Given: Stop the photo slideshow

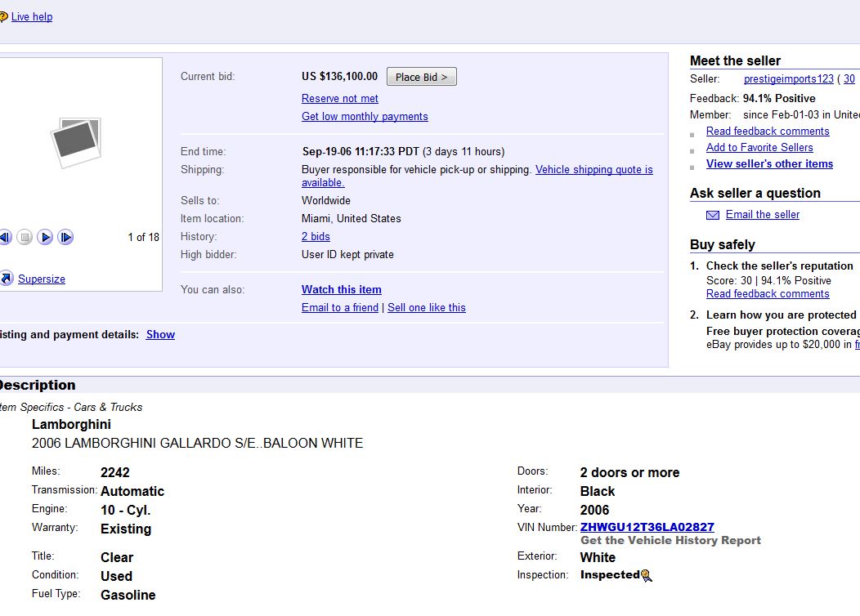Looking at the screenshot, I should pos(25,238).
